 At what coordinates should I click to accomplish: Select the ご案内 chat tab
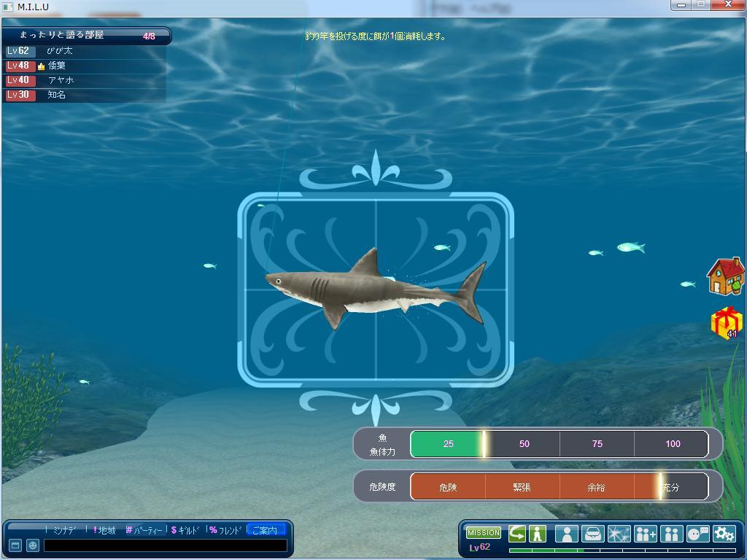point(265,530)
